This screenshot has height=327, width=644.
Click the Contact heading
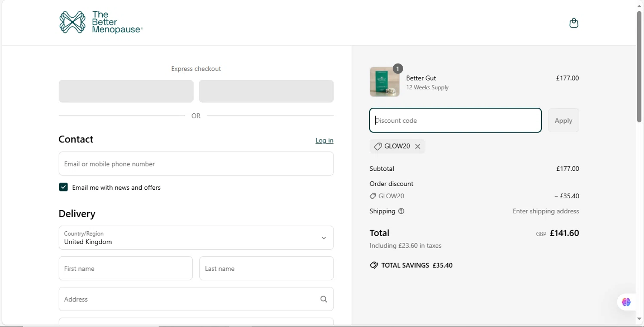76,139
